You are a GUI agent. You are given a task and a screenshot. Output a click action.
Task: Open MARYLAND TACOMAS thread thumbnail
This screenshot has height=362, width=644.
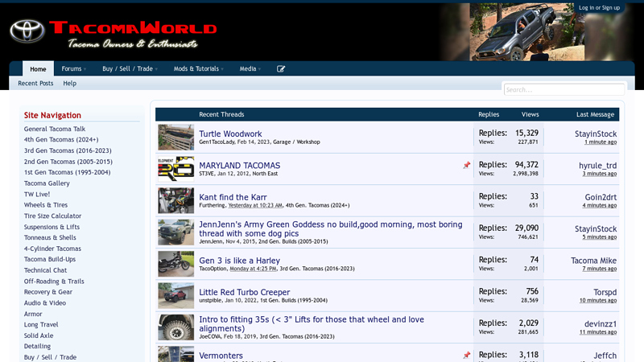[x=175, y=169]
